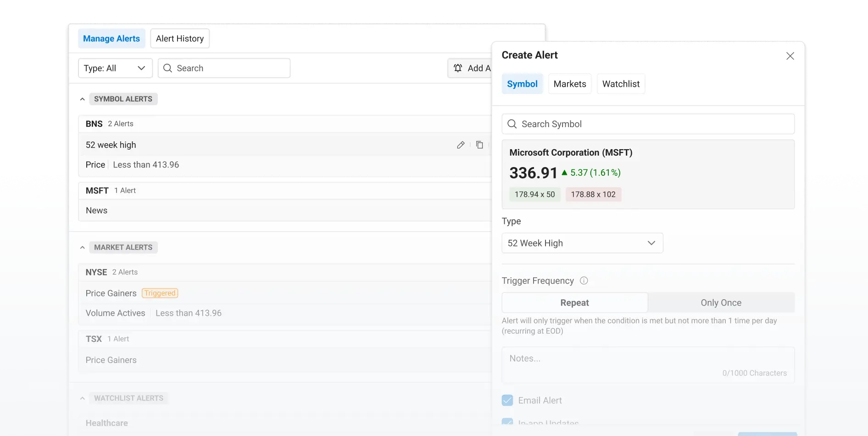Select the MSFT News alert row
The height and width of the screenshot is (436, 868).
click(x=285, y=211)
